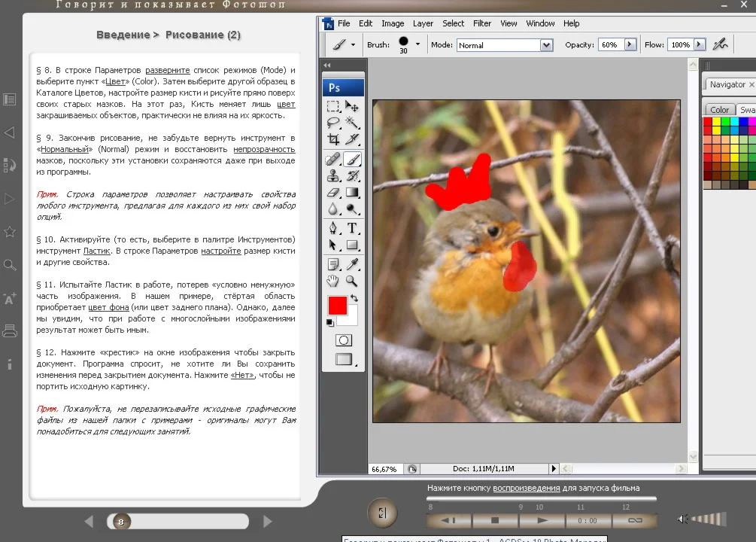The image size is (756, 542).
Task: Select the Clone Stamp tool
Action: point(332,176)
